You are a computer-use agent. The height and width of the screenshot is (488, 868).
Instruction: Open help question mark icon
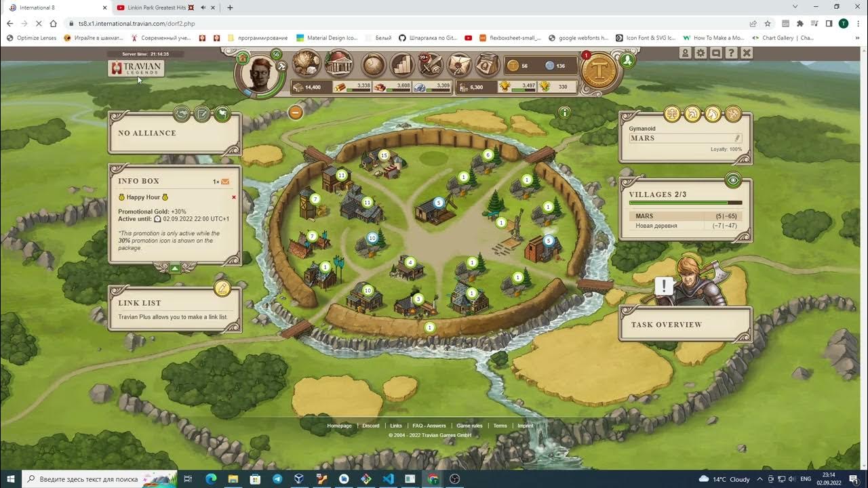point(731,53)
